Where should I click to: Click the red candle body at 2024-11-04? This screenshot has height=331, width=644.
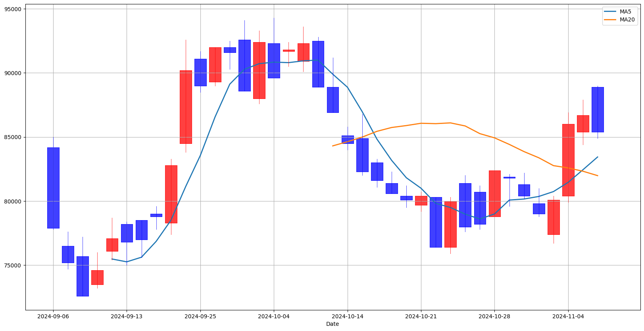click(x=568, y=160)
